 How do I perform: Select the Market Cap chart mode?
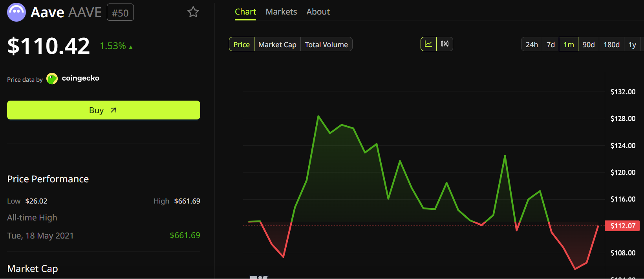tap(277, 44)
